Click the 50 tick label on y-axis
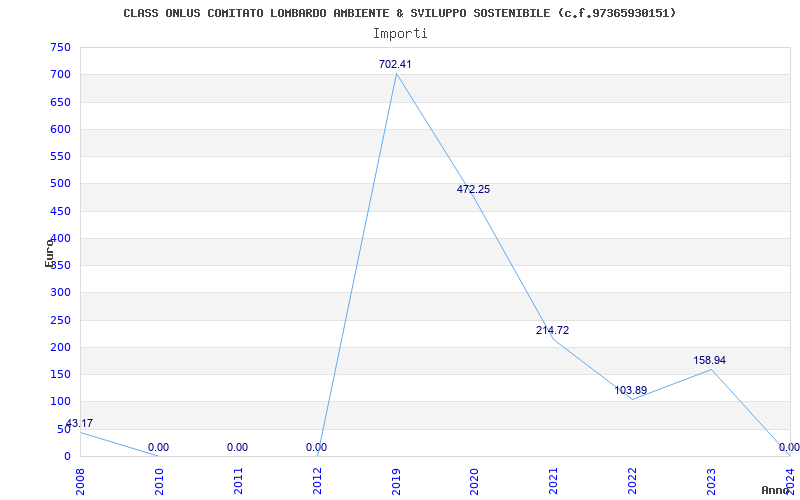Screen dimensions: 800x500 pyautogui.click(x=64, y=429)
